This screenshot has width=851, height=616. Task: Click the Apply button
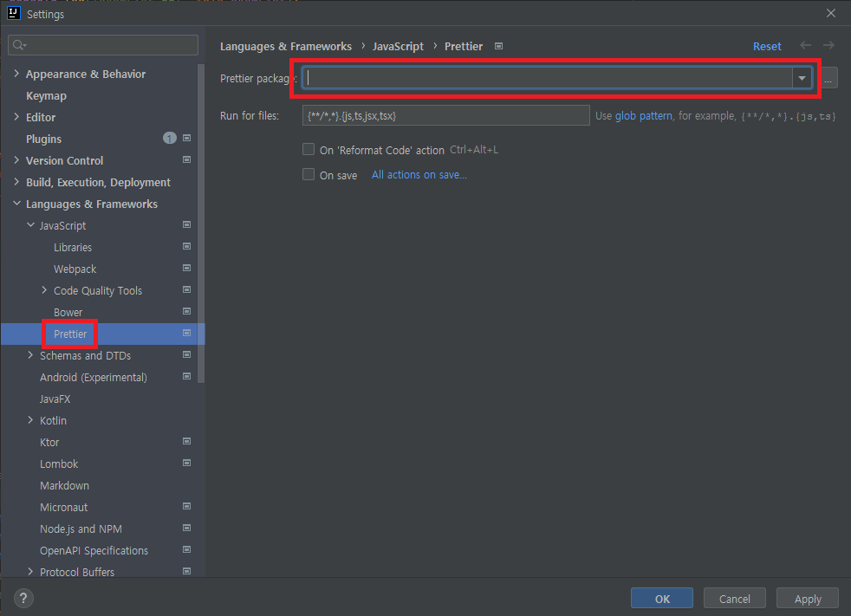click(808, 599)
